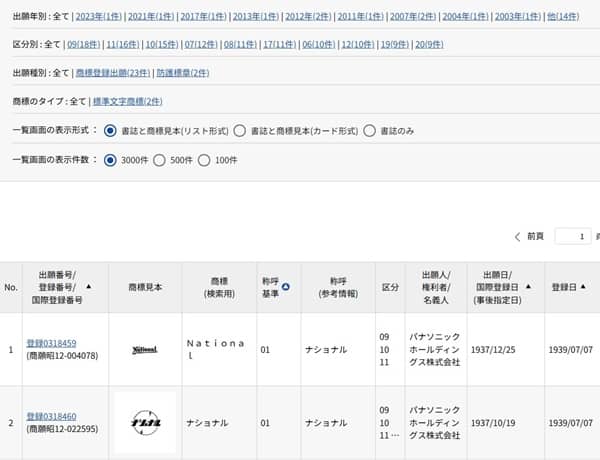The width and height of the screenshot is (600, 460).
Task: Click application number 商願昭12-004078
Action: pos(62,356)
